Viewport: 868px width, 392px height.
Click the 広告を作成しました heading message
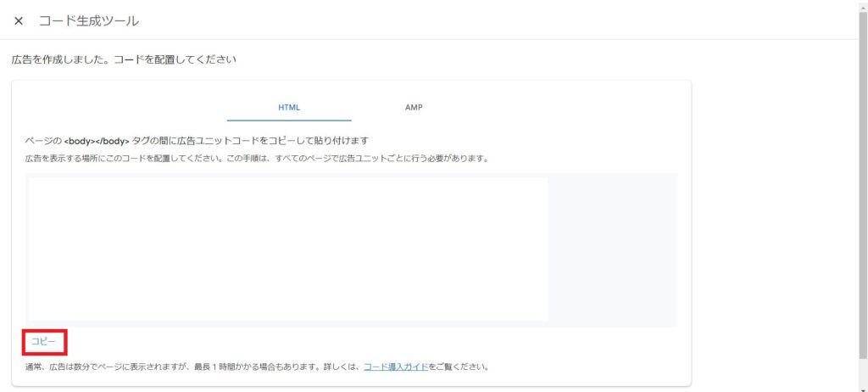tap(124, 60)
